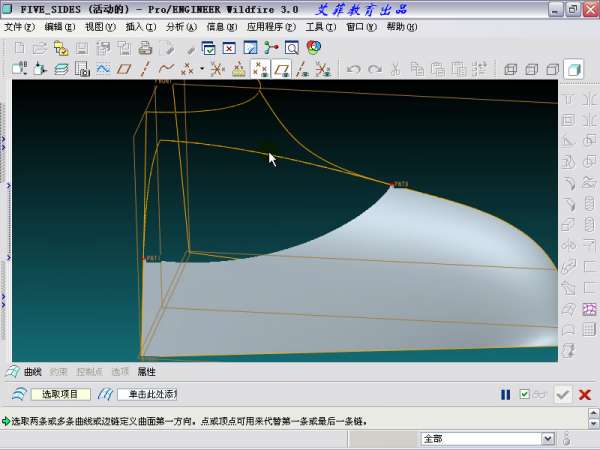
Task: Click the close window icon with red X
Action: coord(229,48)
